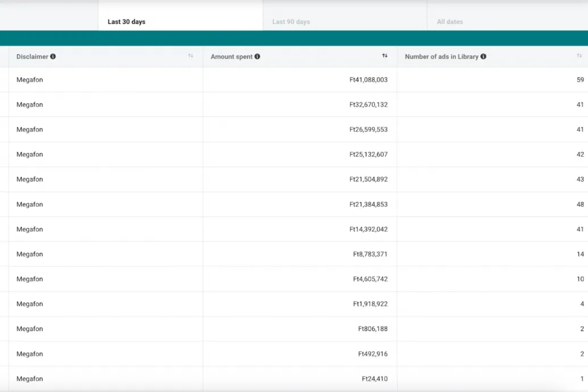Click Megafon in the Ft806,188 row
Image resolution: width=588 pixels, height=392 pixels.
[30, 329]
